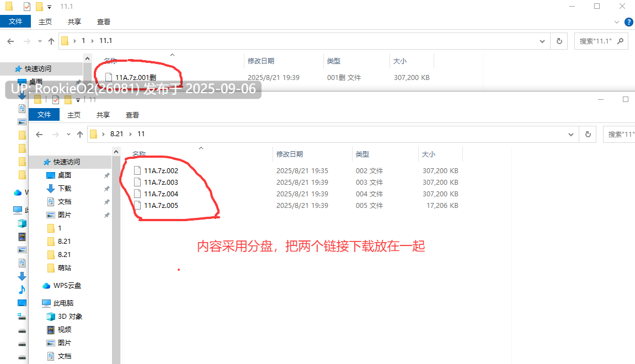635x364 pixels.
Task: Expand address history dropdown in window 11
Action: 571,134
